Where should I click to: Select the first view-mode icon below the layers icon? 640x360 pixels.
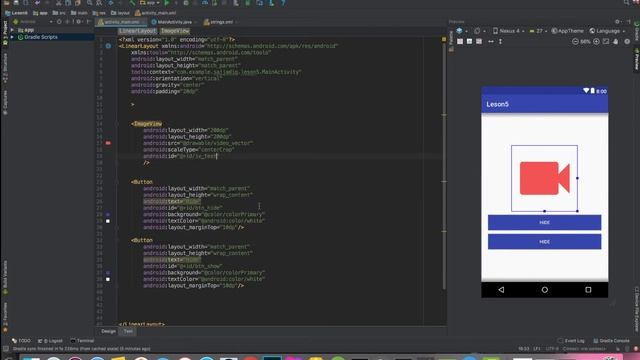pyautogui.click(x=460, y=42)
